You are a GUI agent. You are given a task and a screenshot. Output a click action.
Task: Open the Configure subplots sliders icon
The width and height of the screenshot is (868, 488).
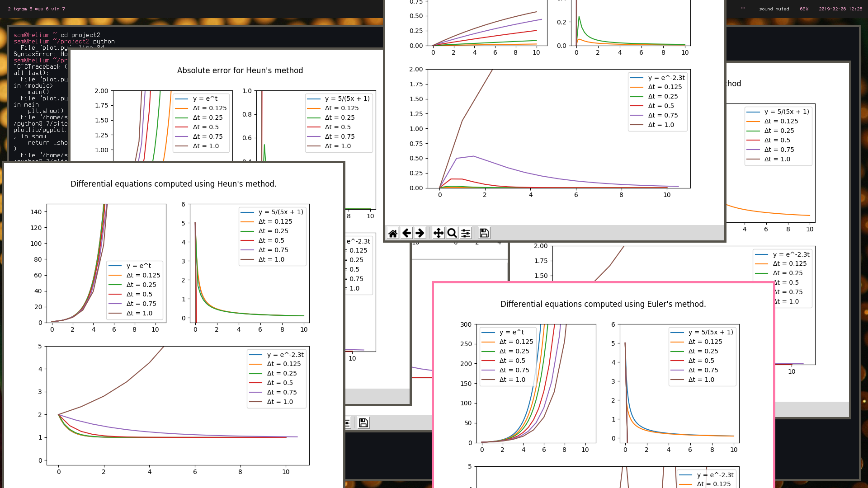(x=466, y=233)
